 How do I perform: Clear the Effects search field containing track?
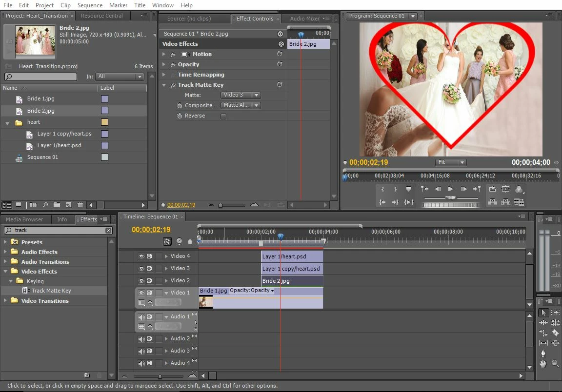108,231
